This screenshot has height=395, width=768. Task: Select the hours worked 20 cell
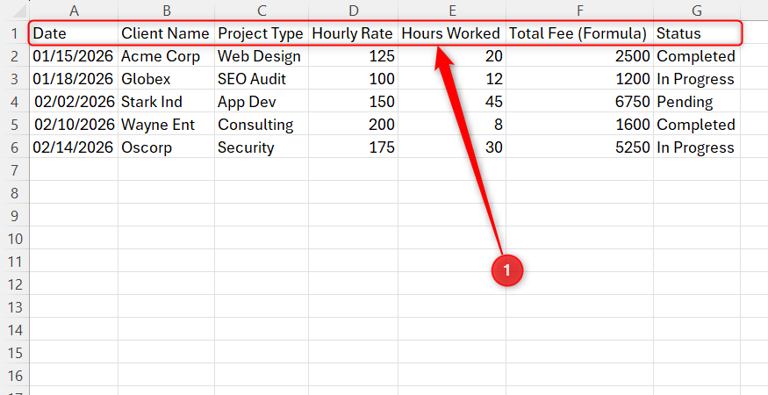[452, 56]
